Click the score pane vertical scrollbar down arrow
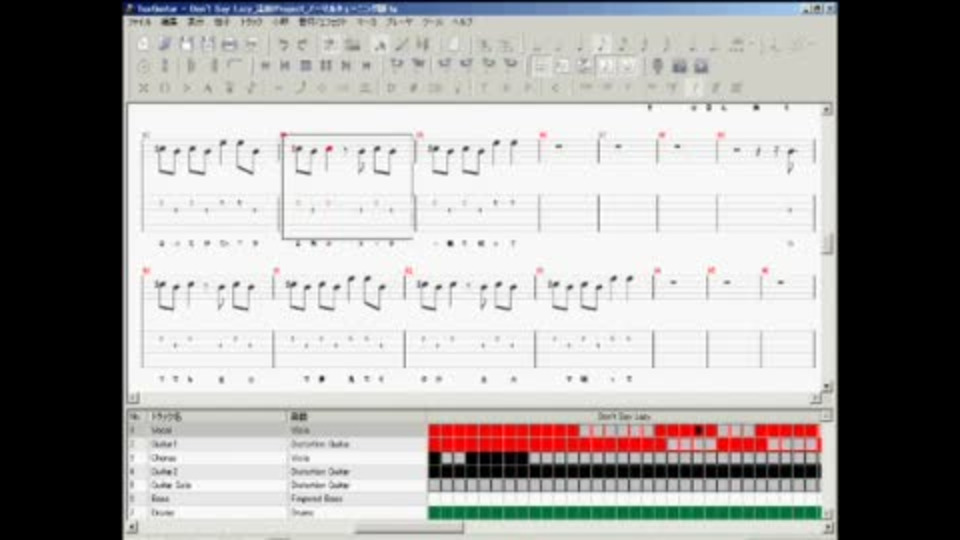The width and height of the screenshot is (960, 540). coord(827,386)
